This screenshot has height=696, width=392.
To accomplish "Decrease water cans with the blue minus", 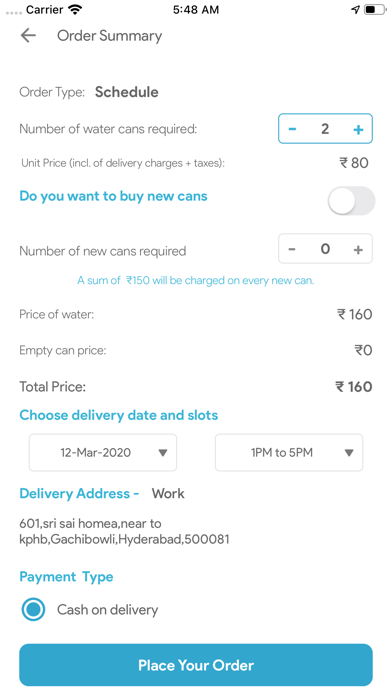I will [x=292, y=129].
